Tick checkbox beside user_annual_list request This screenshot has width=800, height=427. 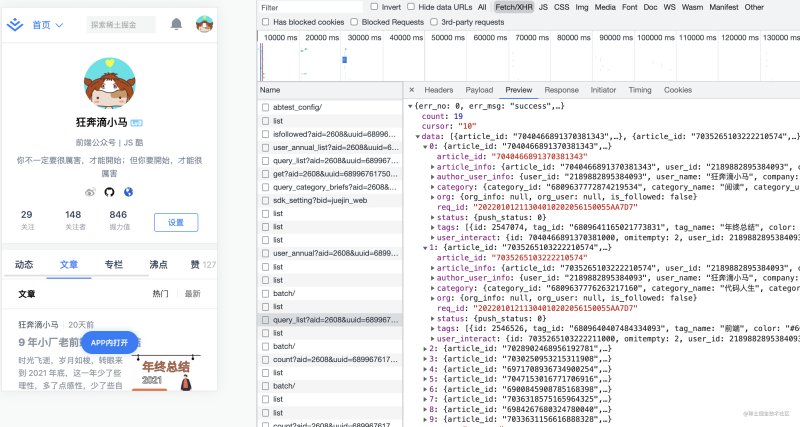265,147
